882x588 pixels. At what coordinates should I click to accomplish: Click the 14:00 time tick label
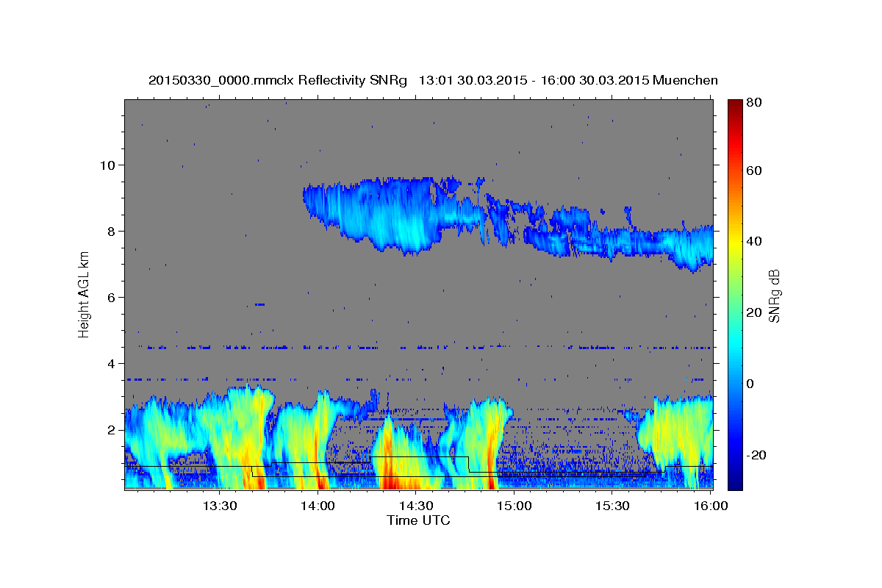tap(318, 506)
